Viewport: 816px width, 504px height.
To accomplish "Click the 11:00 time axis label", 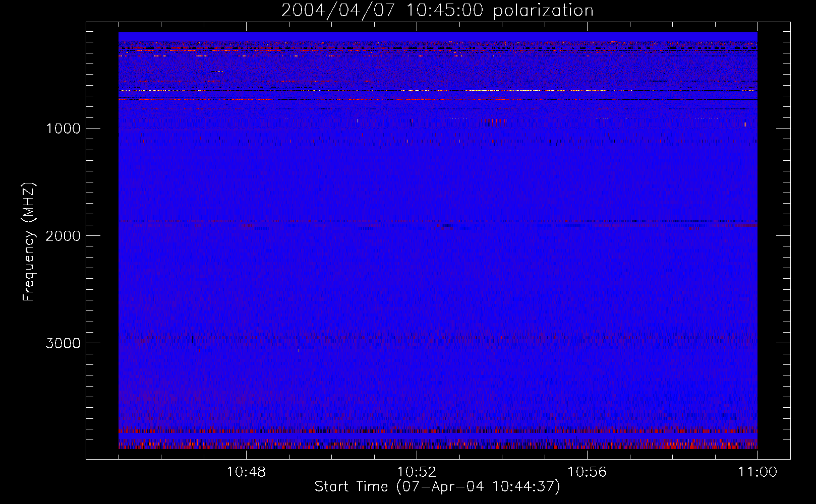I will tap(757, 472).
